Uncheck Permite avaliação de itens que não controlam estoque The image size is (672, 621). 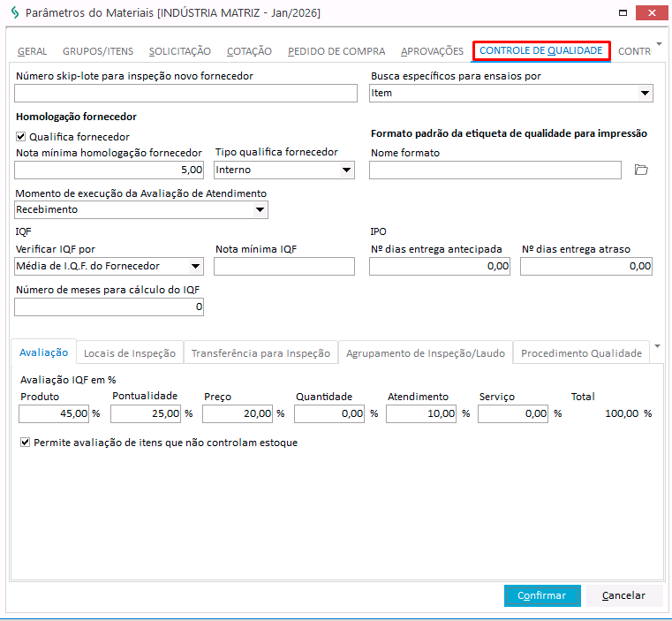pos(26,443)
